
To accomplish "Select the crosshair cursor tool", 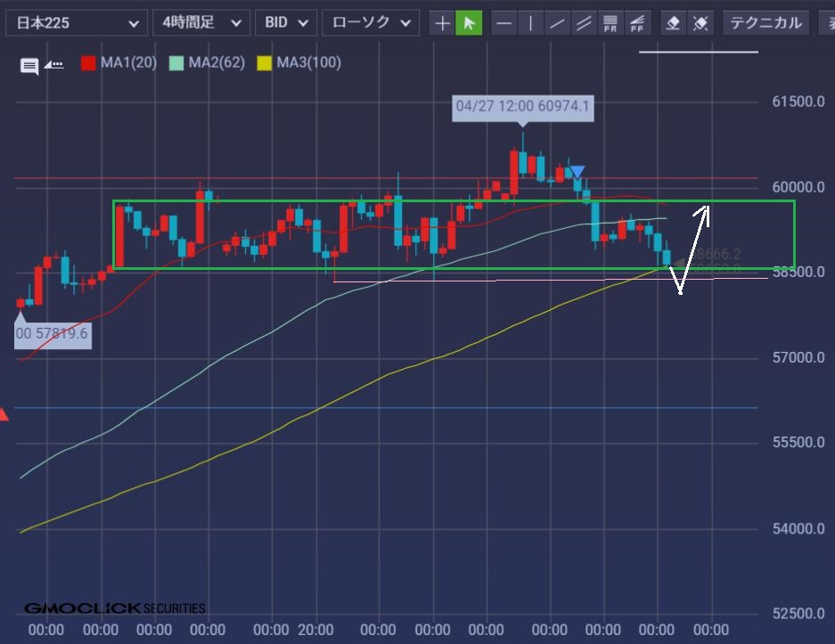I will click(x=442, y=23).
